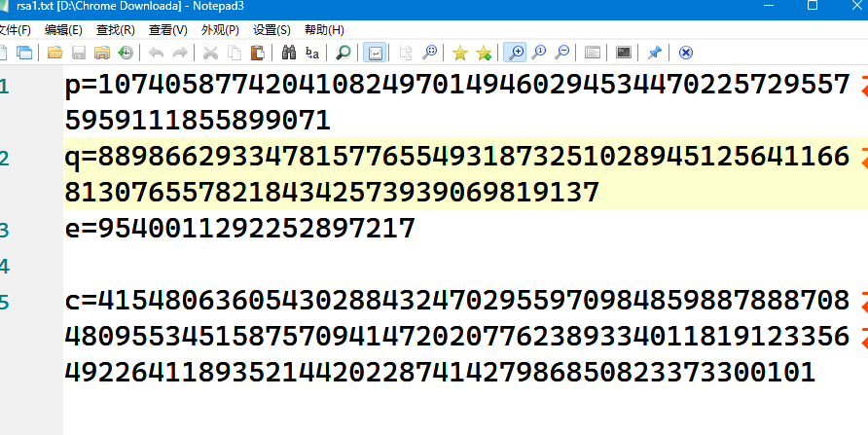
Task: Click the Open file folder icon
Action: click(55, 53)
